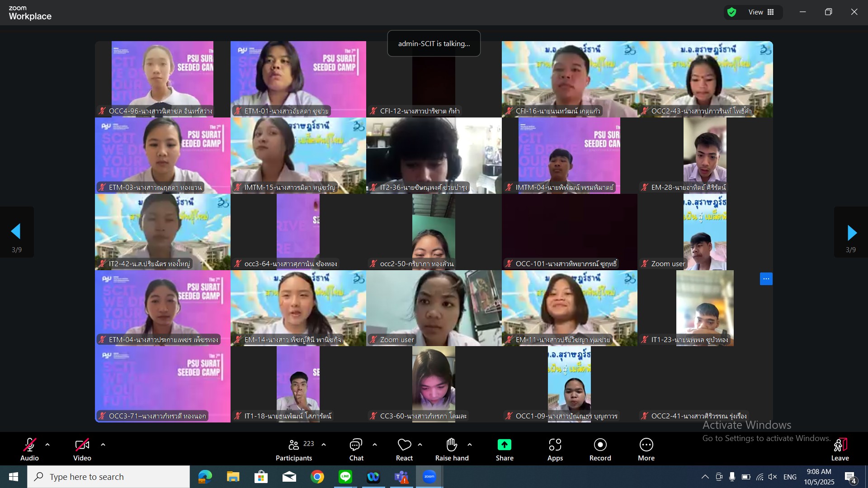This screenshot has width=868, height=488.
Task: Click the Windows taskbar search box
Action: coord(108,477)
